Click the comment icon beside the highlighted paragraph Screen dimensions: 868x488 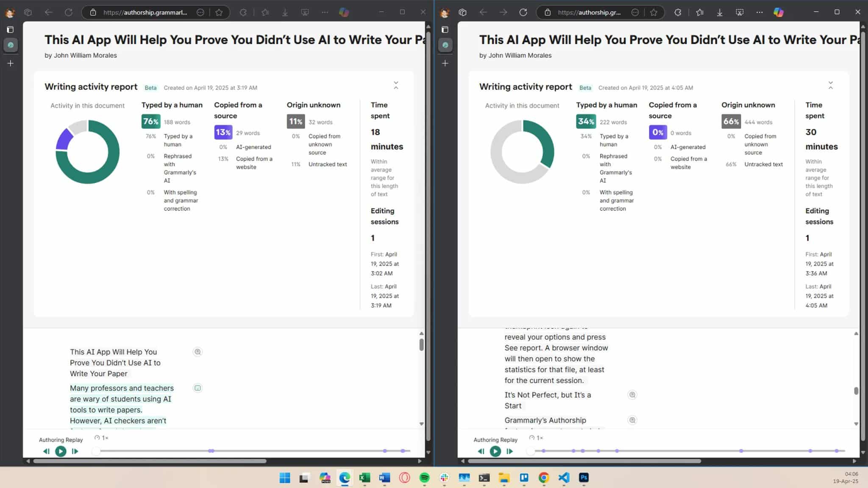pyautogui.click(x=198, y=388)
